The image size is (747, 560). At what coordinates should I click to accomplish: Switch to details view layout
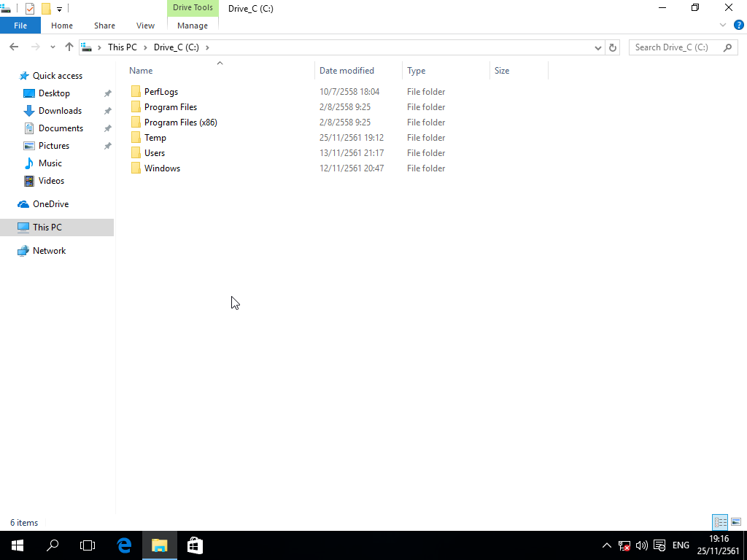coord(720,522)
